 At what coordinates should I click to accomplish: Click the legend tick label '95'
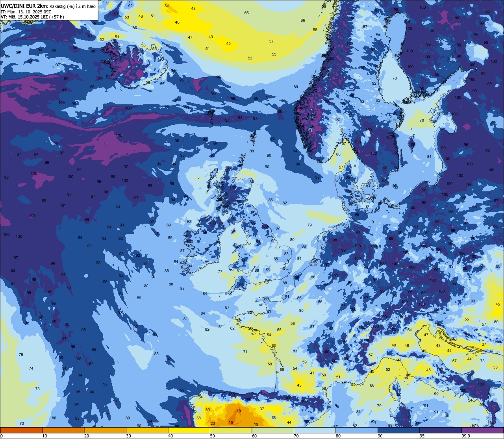(422, 436)
